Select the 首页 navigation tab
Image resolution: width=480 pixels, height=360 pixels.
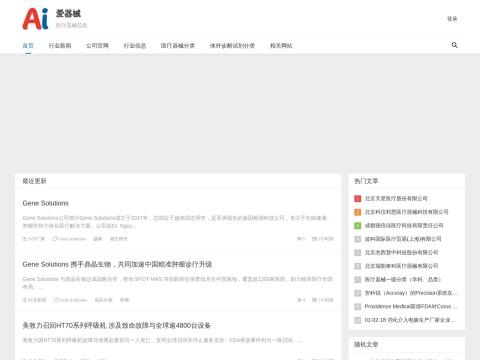(28, 46)
